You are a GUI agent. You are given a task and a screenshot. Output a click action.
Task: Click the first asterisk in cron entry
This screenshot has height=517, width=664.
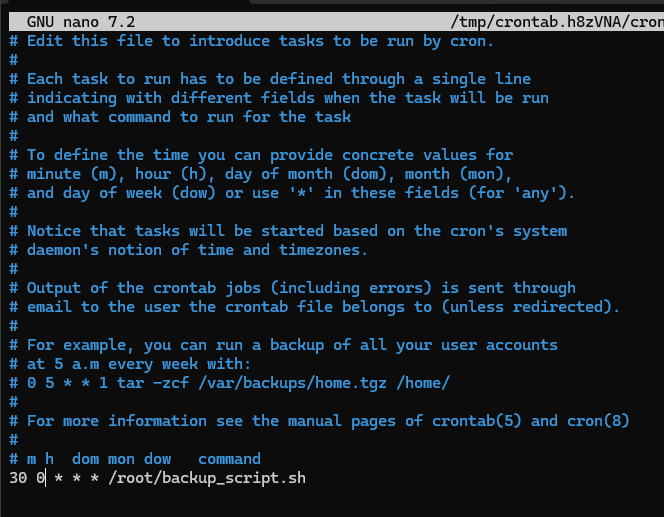(x=59, y=478)
